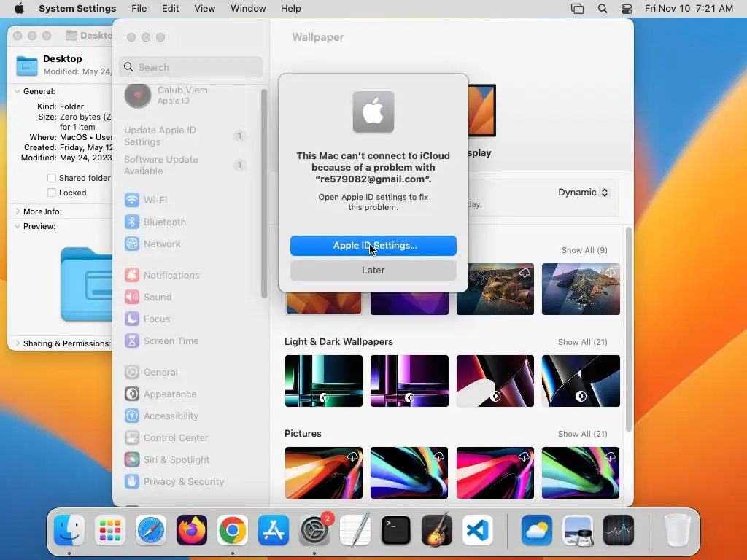747x560 pixels.
Task: Open the Help menu
Action: point(290,9)
